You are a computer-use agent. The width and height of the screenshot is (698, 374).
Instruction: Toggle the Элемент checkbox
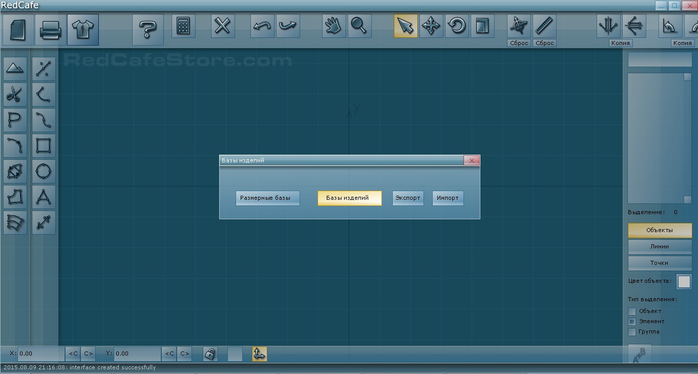632,321
